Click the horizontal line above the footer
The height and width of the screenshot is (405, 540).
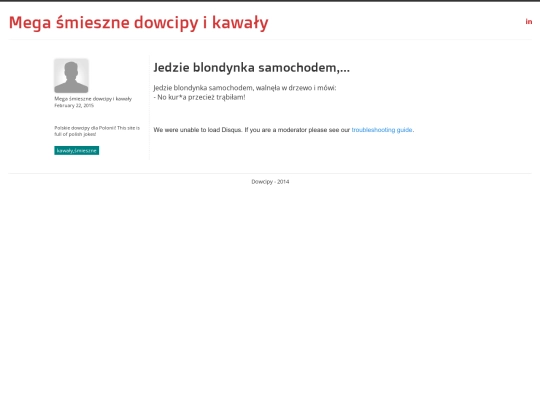click(270, 174)
